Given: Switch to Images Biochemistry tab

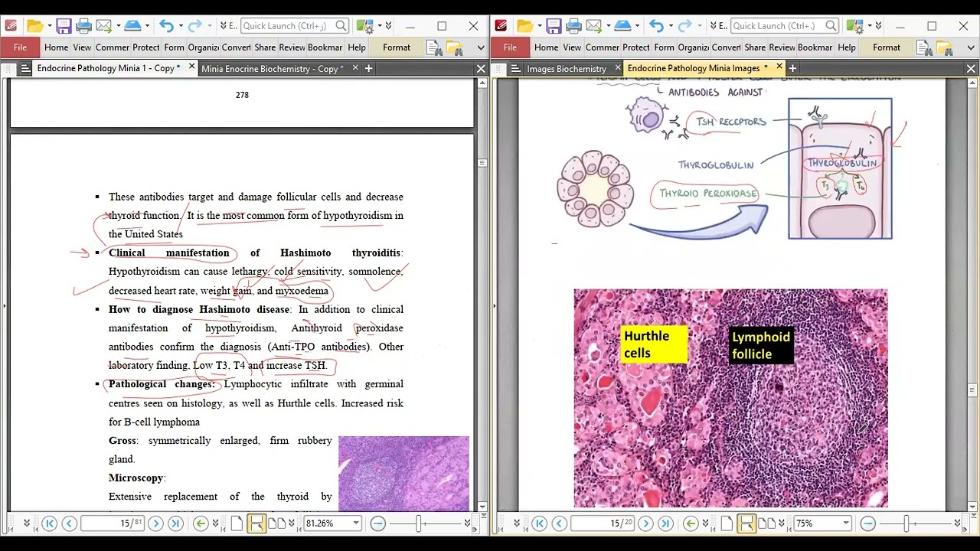Looking at the screenshot, I should 567,69.
